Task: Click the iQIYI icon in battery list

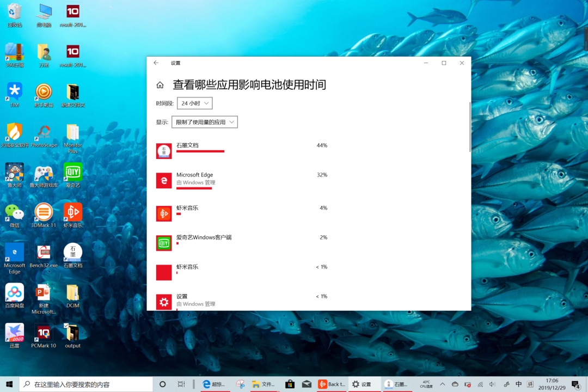Action: pyautogui.click(x=164, y=243)
